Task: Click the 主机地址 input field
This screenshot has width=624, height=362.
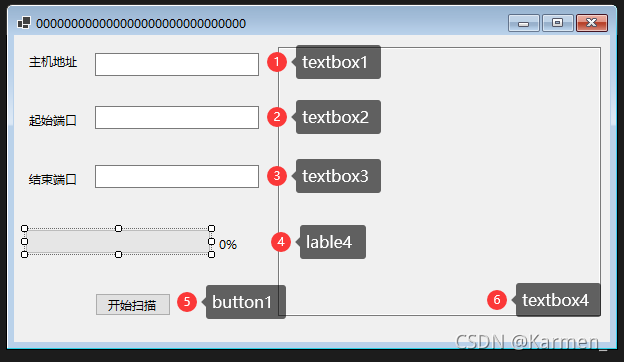Action: tap(177, 64)
